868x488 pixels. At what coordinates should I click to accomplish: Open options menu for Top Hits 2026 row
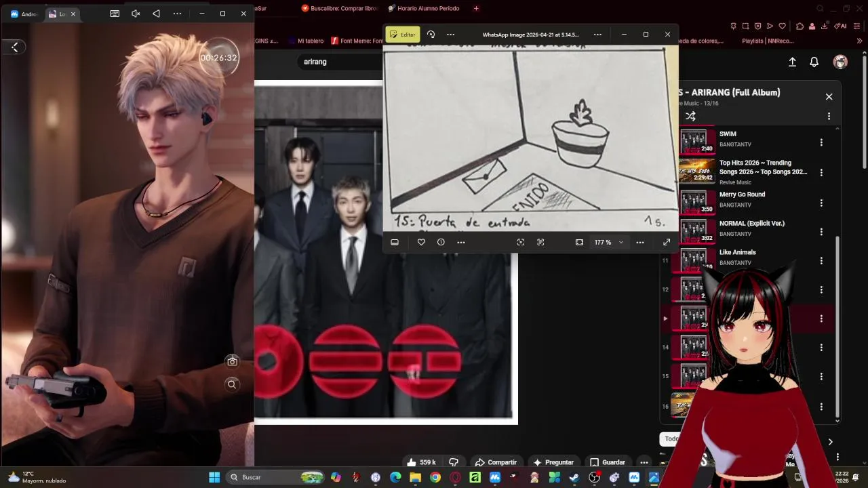point(821,172)
